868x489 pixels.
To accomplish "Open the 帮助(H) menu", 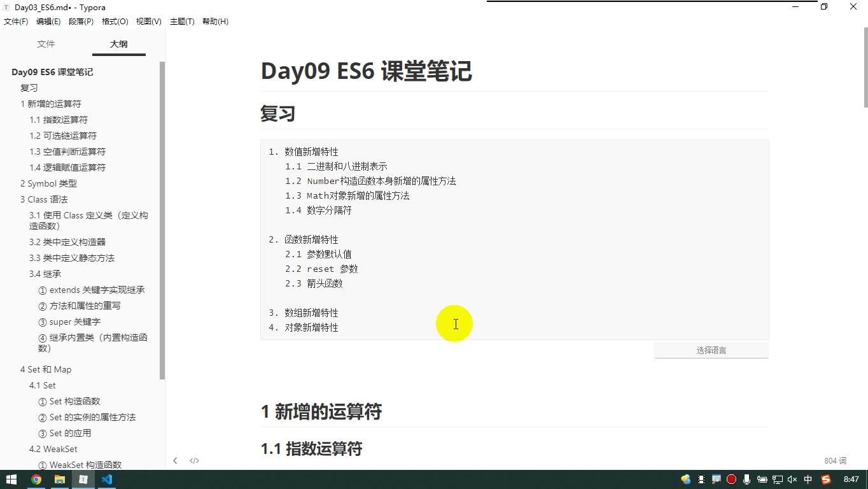I will click(215, 22).
